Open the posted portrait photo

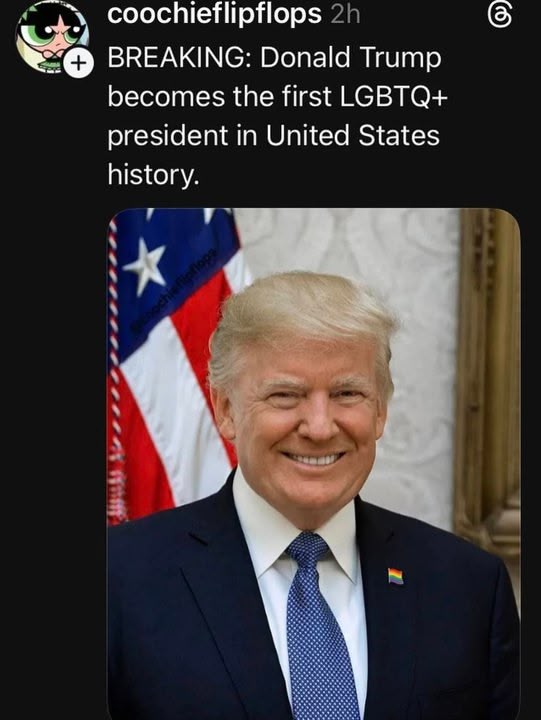click(314, 464)
